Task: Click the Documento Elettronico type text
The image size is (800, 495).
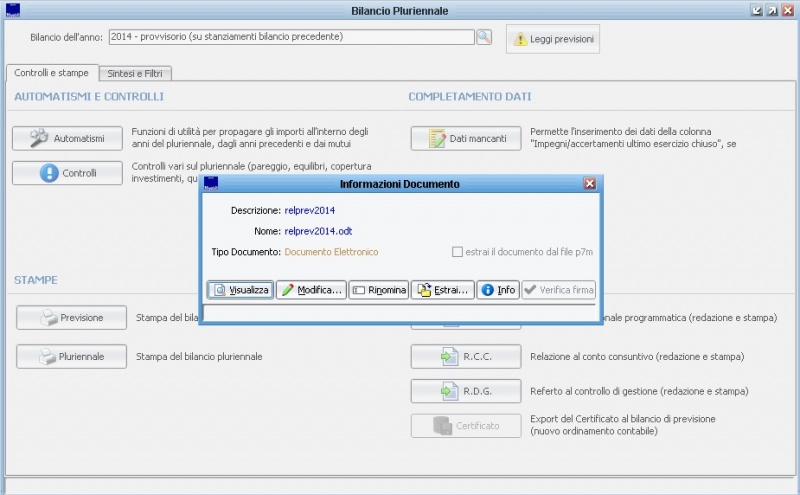Action: tap(332, 252)
